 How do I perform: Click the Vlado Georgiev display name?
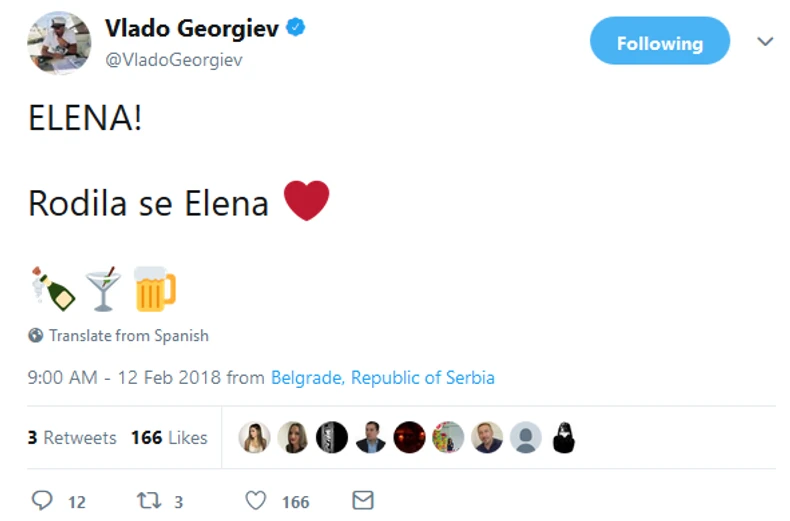(192, 29)
